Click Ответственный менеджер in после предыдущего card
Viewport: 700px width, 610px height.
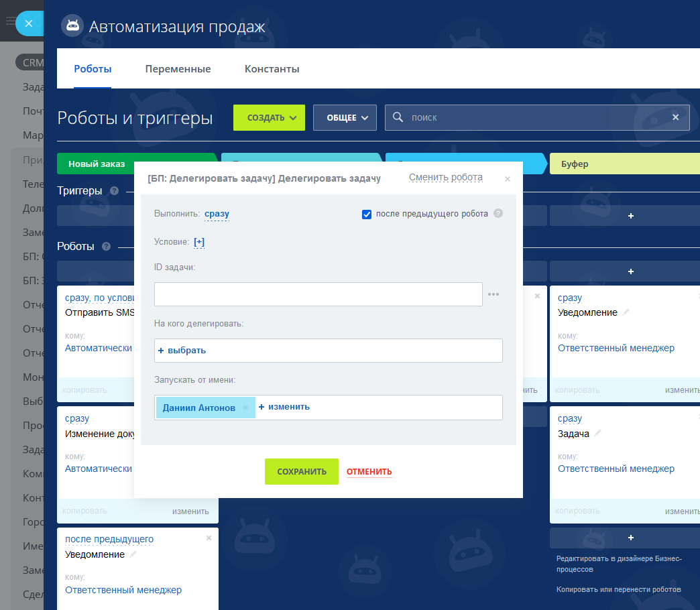[123, 590]
